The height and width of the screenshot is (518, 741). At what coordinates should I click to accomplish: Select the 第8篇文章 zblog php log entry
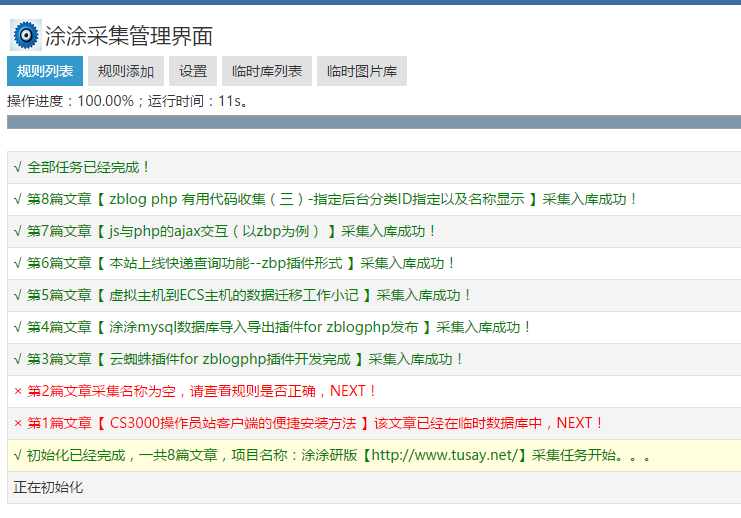click(374, 199)
